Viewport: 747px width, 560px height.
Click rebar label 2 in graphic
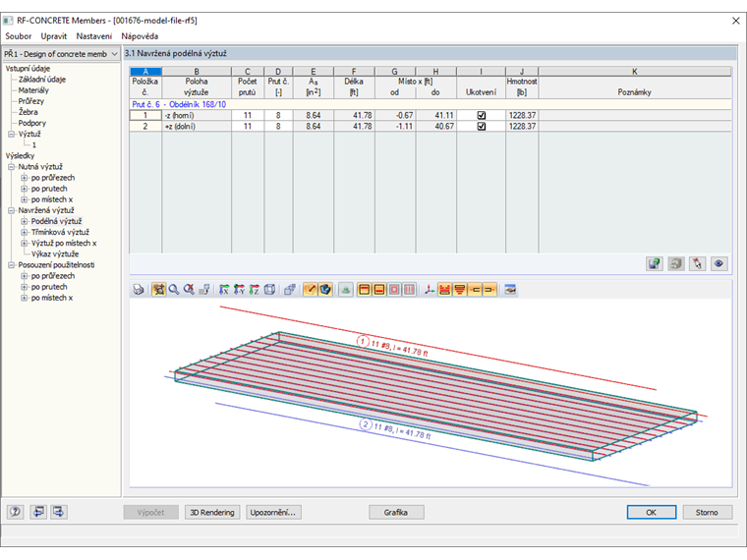pyautogui.click(x=395, y=429)
